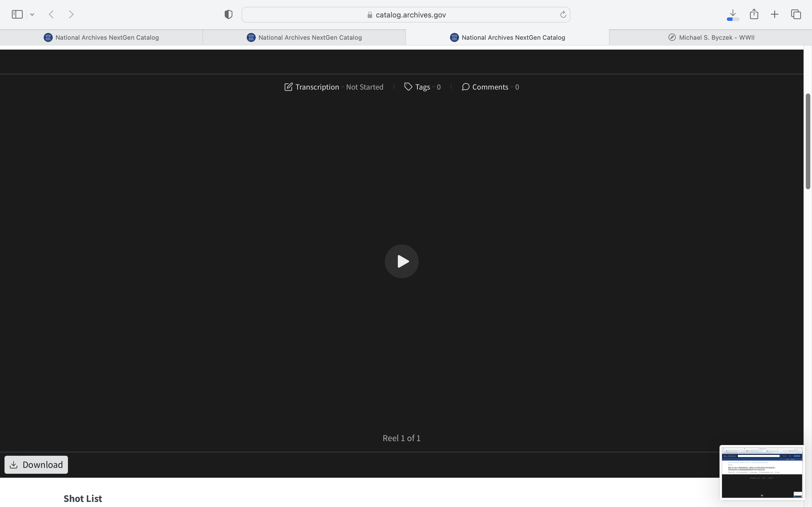The width and height of the screenshot is (812, 507).
Task: Click the Download button
Action: point(36,464)
